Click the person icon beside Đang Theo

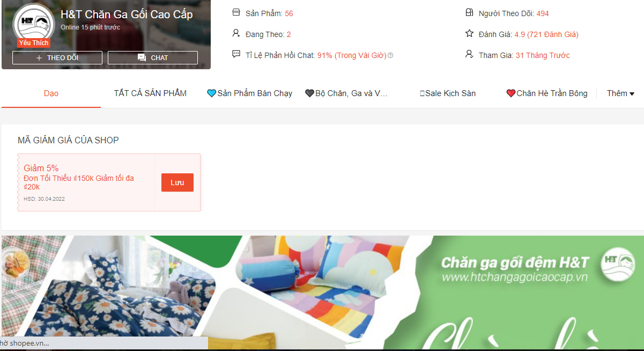click(x=236, y=33)
